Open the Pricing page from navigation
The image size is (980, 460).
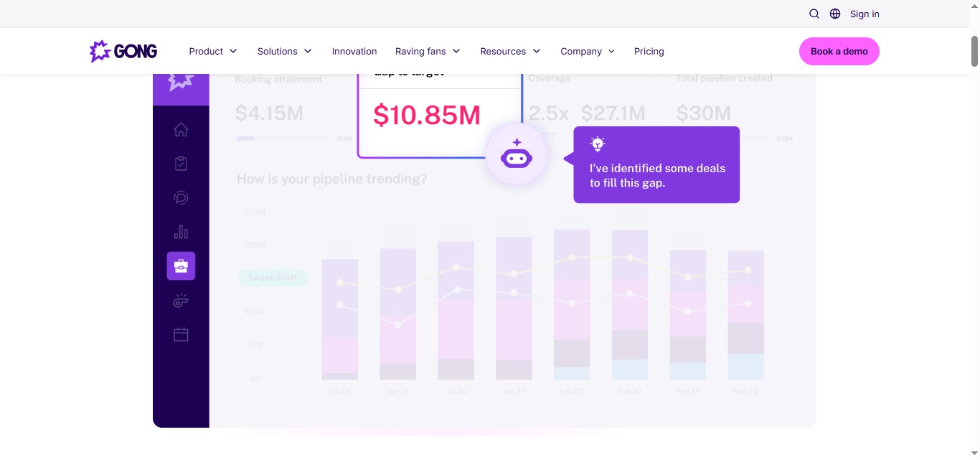649,51
